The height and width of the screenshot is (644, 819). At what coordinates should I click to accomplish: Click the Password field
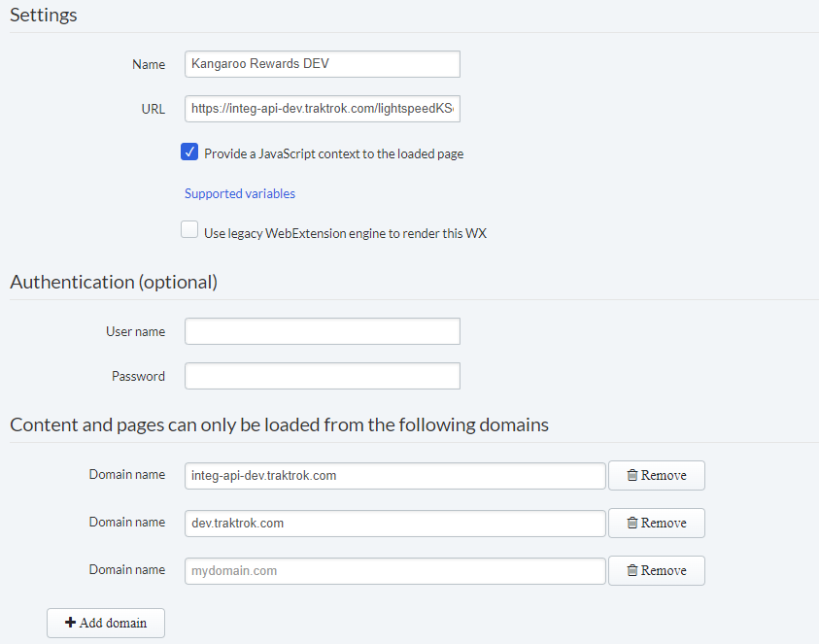(x=323, y=376)
